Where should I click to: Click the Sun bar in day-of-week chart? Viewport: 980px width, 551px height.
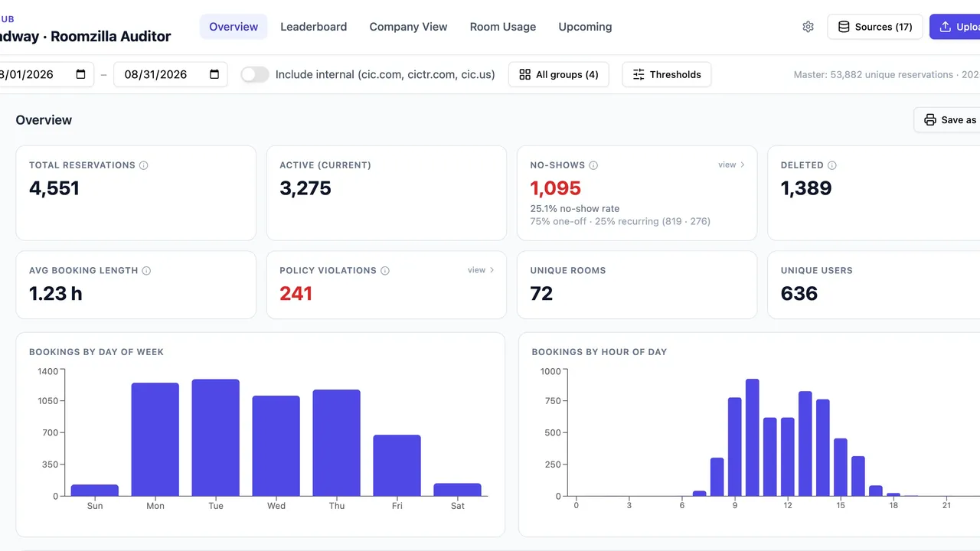[x=95, y=491]
